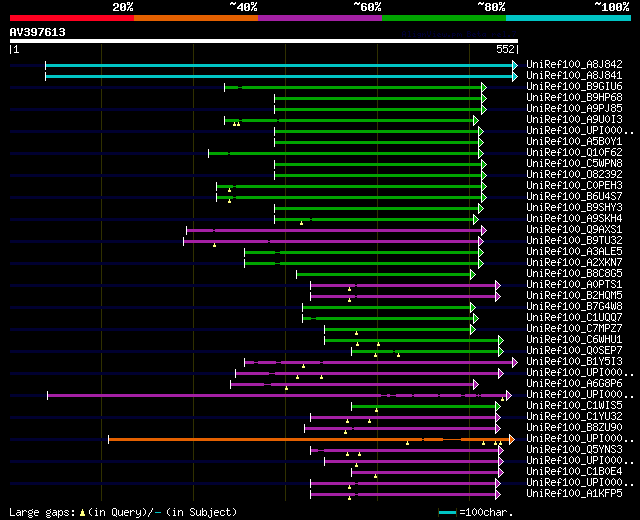Open hit UniRef100_O82392

[x=574, y=174]
